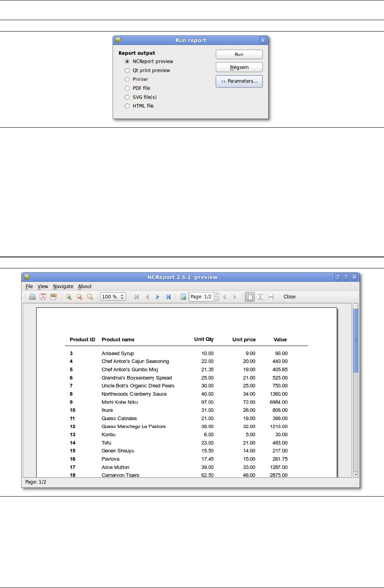Choose HTML file as report output
The width and height of the screenshot is (384, 588).
139,106
